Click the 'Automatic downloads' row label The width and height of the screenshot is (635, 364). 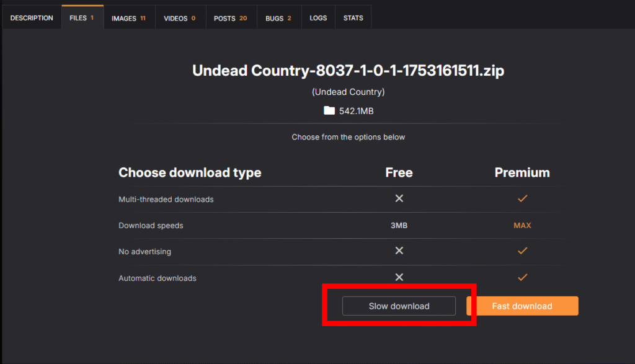point(157,278)
